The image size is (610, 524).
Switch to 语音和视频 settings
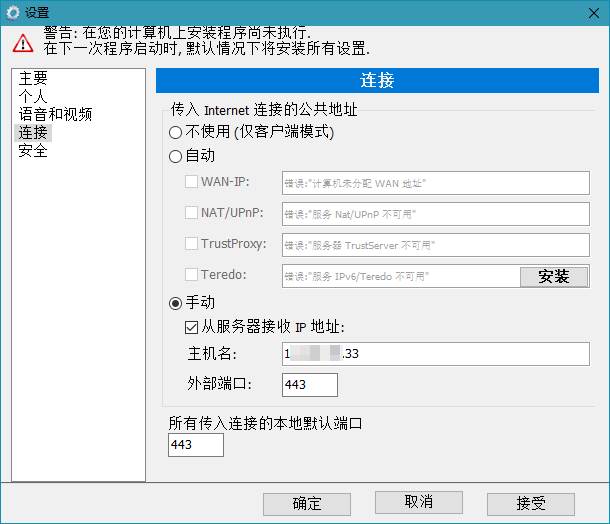coord(55,114)
